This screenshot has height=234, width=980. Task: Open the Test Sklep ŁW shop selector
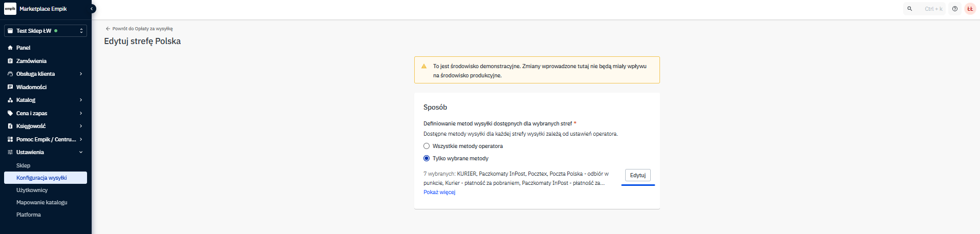coord(46,31)
